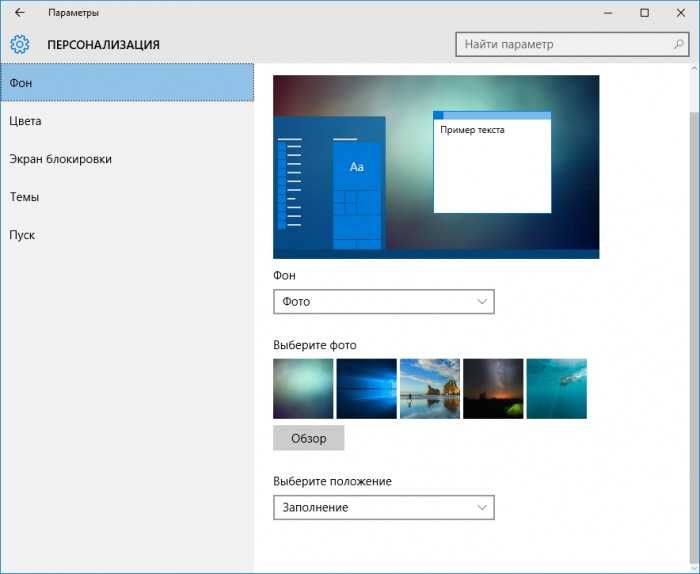The image size is (700, 574).
Task: Click the back arrow icon
Action: point(19,12)
